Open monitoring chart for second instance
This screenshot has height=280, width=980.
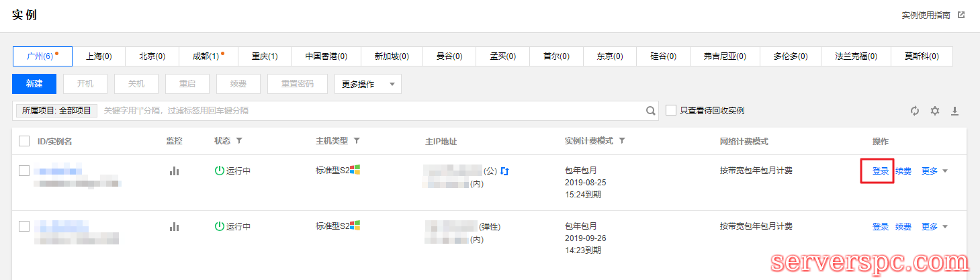[x=175, y=227]
